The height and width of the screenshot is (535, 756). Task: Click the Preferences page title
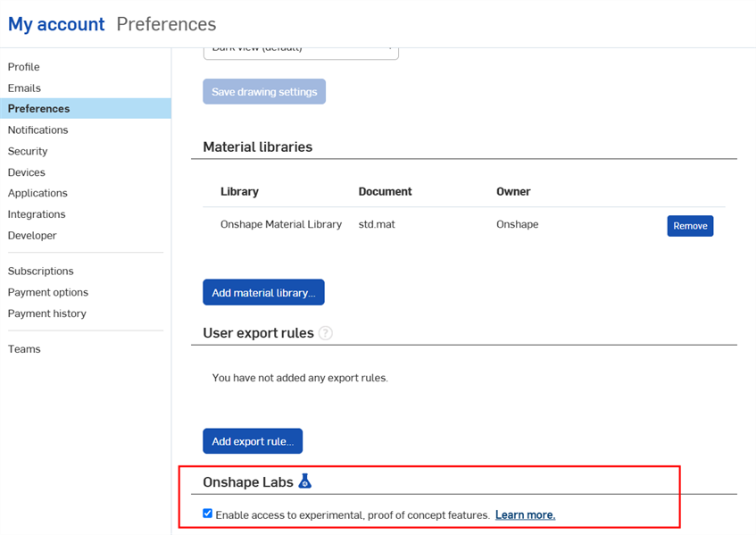click(x=166, y=24)
